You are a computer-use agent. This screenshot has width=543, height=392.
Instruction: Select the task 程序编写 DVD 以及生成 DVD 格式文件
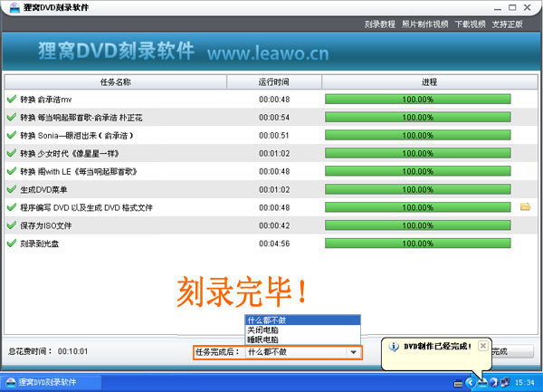(86, 207)
